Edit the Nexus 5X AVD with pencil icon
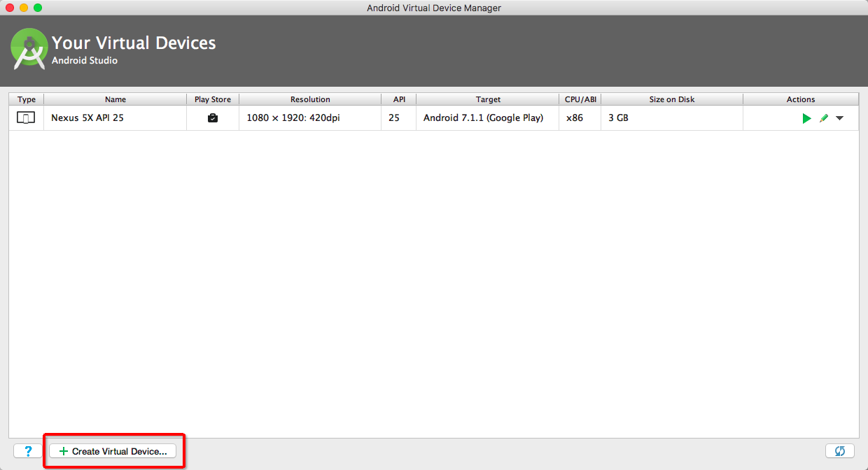Screen dimensions: 868x470 [824, 118]
